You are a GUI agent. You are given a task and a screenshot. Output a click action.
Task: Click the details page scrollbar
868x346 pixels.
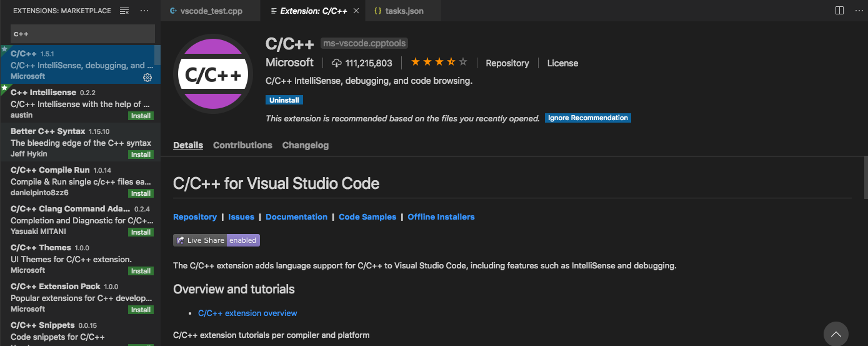(x=865, y=178)
